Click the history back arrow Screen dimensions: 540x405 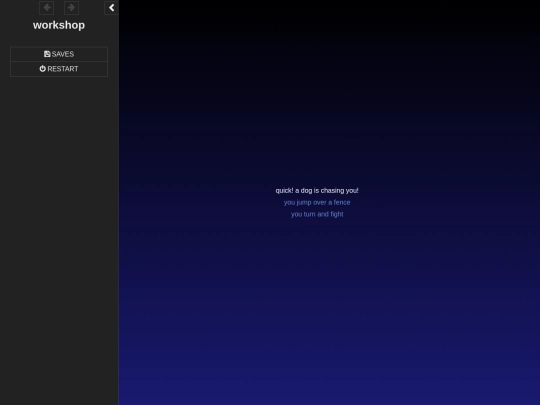tap(46, 8)
